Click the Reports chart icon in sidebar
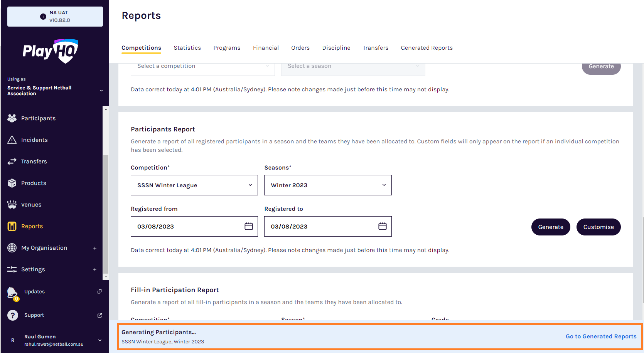 point(12,226)
